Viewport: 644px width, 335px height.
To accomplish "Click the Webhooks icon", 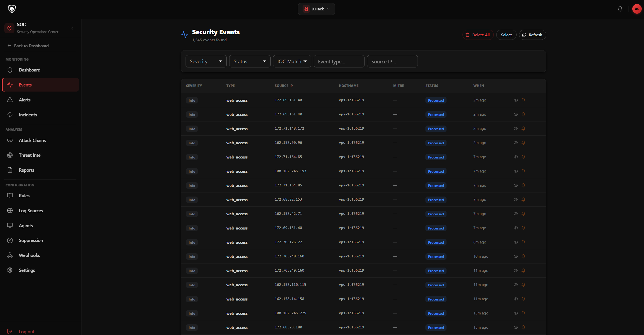I will (10, 255).
